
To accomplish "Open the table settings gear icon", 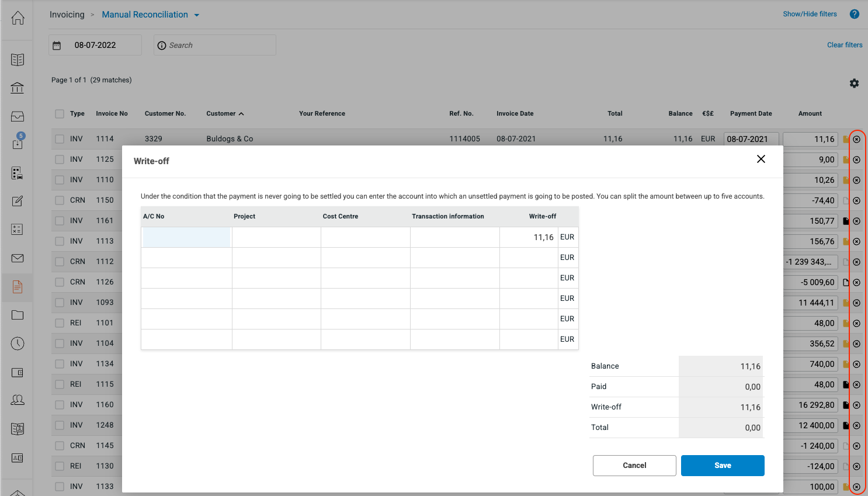I will pyautogui.click(x=854, y=84).
